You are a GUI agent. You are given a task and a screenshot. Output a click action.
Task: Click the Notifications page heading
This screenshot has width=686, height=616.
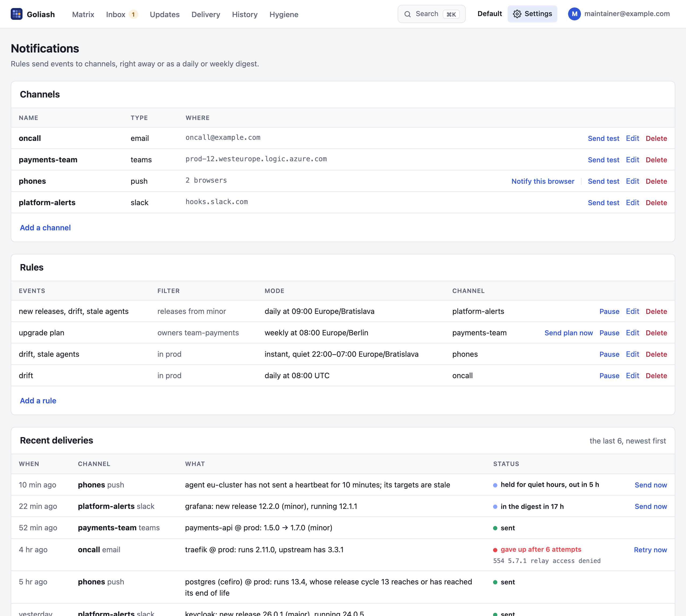45,48
